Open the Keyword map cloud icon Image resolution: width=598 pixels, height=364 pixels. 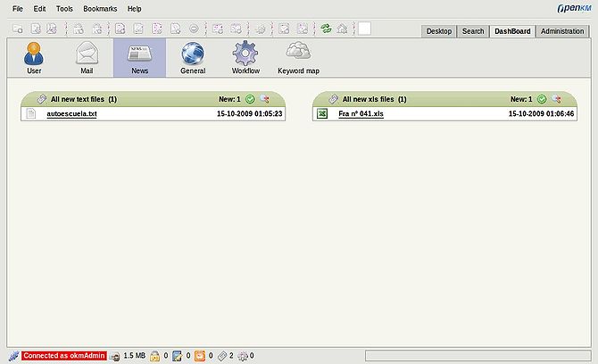click(x=298, y=51)
